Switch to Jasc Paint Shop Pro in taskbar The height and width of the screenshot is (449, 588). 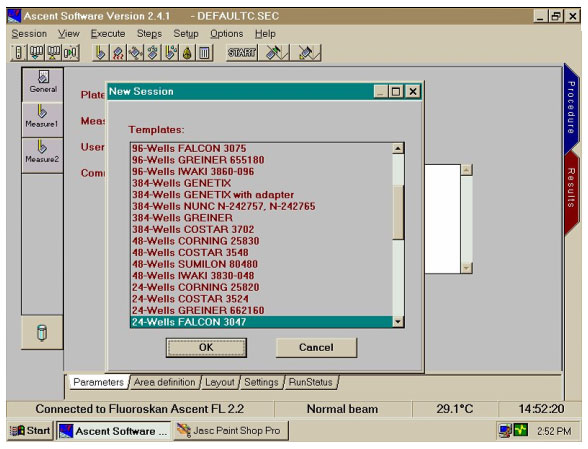[x=230, y=431]
